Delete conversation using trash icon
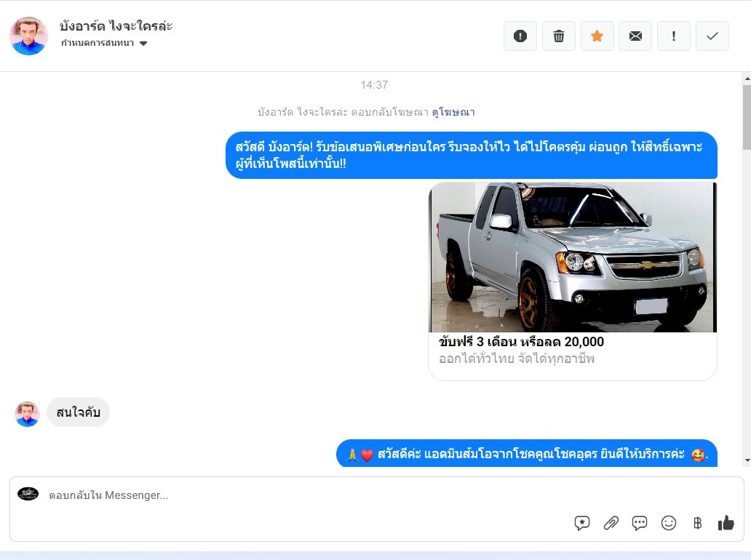 tap(559, 36)
